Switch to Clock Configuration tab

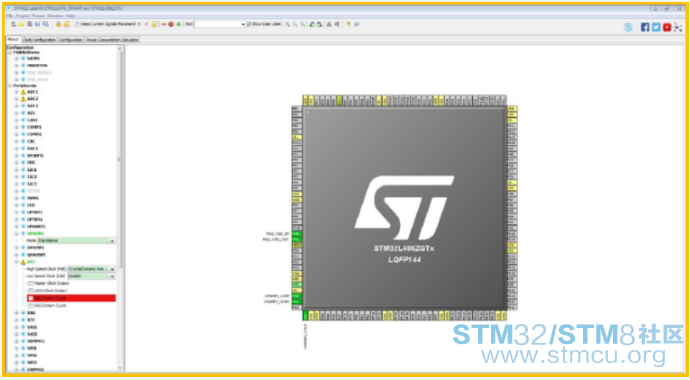pyautogui.click(x=39, y=40)
